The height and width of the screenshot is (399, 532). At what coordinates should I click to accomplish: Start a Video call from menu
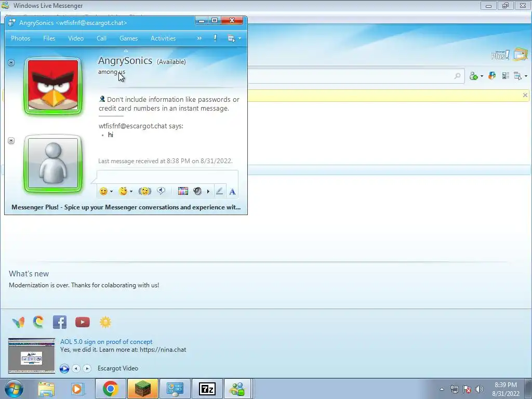76,38
